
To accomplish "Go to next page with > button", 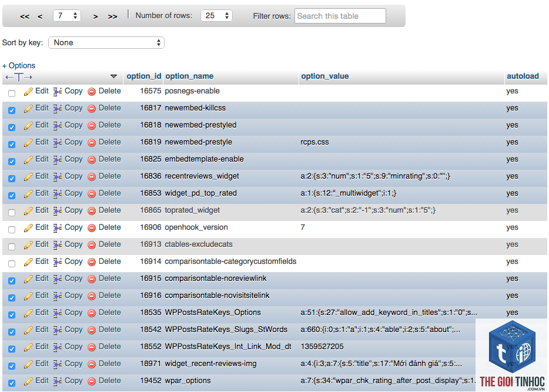I will click(x=95, y=16).
